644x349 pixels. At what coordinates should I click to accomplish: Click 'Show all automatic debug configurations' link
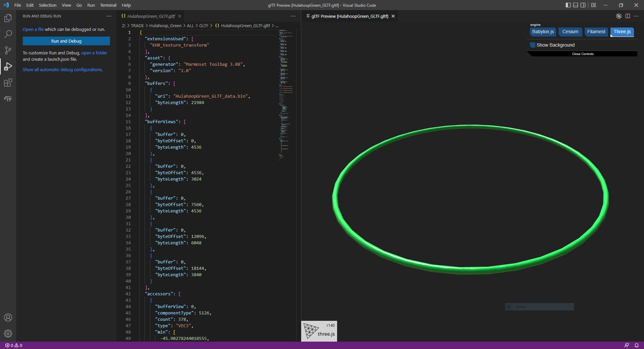click(63, 70)
